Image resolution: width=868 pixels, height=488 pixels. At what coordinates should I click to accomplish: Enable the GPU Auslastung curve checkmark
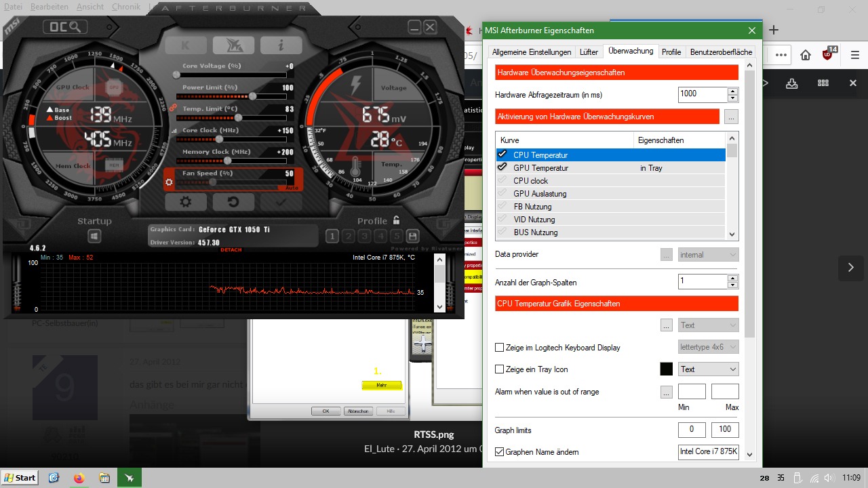(x=502, y=193)
